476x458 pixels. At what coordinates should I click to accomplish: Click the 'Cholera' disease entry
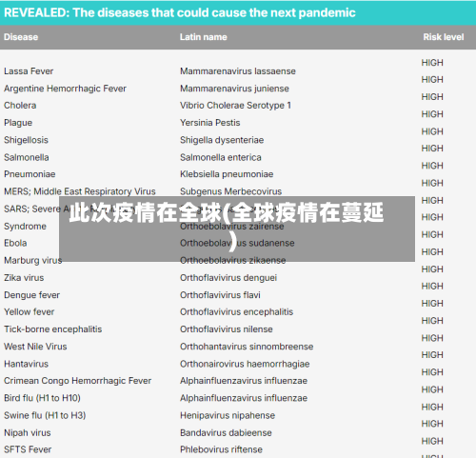pyautogui.click(x=20, y=106)
